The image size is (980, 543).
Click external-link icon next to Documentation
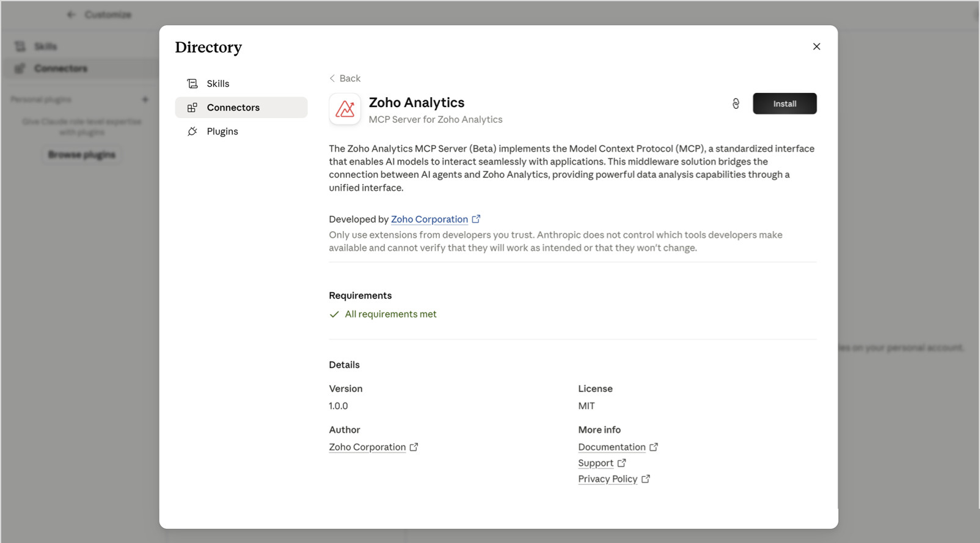654,447
